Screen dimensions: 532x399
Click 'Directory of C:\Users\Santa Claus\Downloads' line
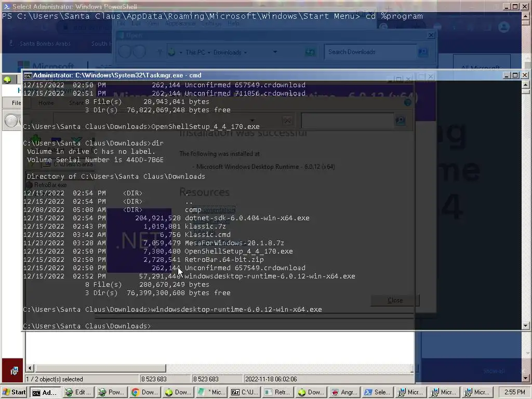click(x=116, y=177)
